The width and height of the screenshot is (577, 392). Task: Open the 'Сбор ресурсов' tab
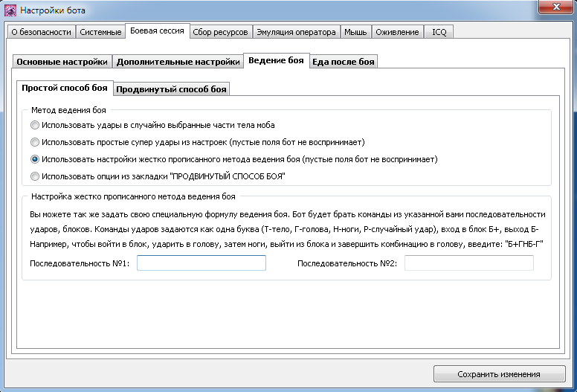click(x=220, y=32)
